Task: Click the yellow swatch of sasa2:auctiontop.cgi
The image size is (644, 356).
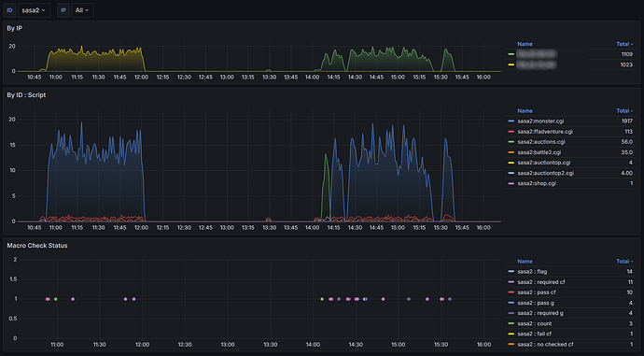Action: (511, 163)
